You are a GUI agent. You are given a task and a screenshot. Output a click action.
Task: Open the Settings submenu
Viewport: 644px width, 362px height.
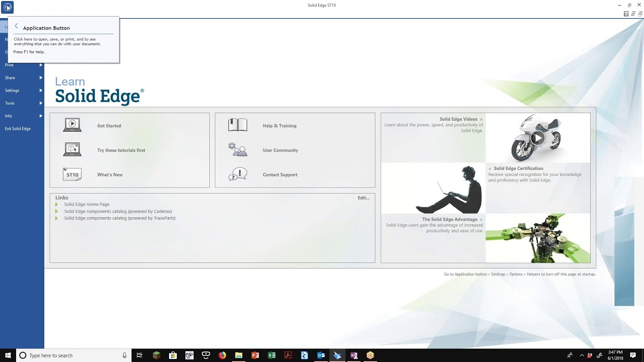[22, 90]
